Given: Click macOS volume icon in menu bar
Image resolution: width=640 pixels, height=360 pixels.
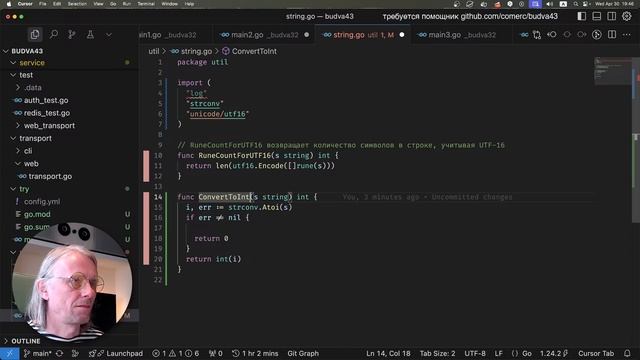Looking at the screenshot, I should click(549, 4).
